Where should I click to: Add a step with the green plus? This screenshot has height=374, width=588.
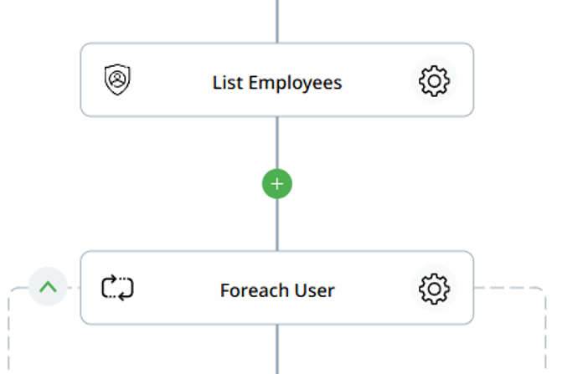(277, 184)
